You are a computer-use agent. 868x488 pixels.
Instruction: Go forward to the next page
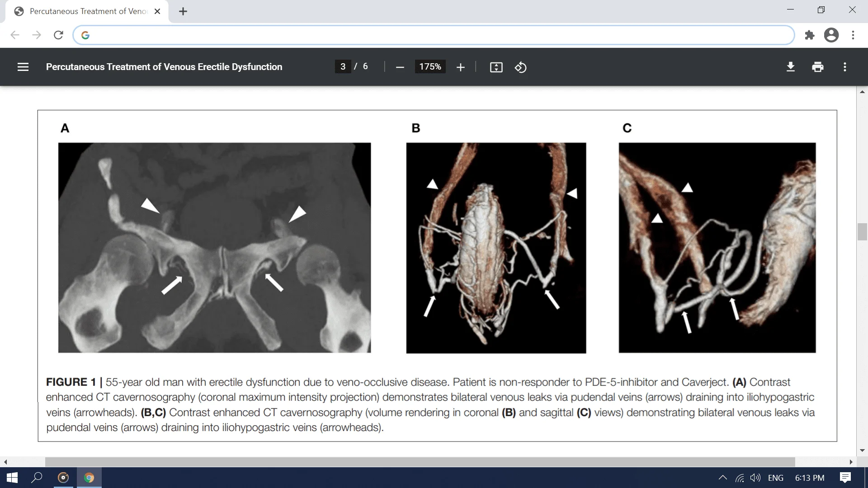coord(37,35)
